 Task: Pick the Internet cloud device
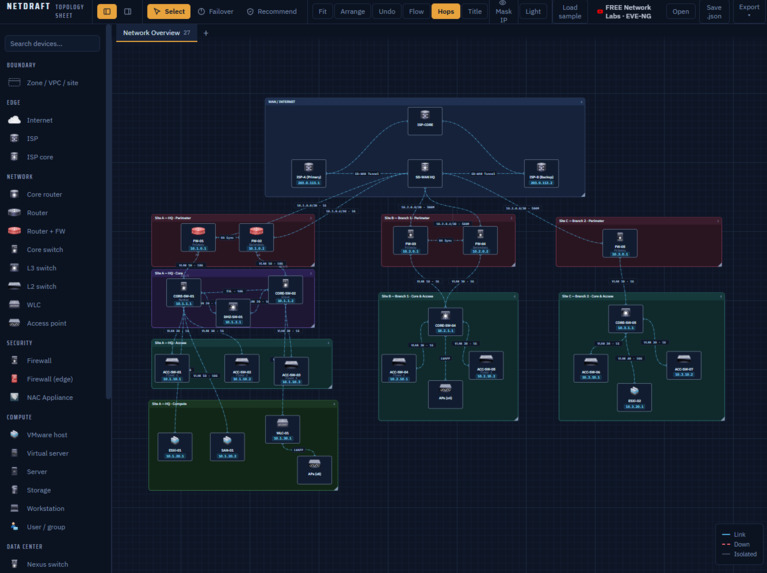tap(53, 120)
